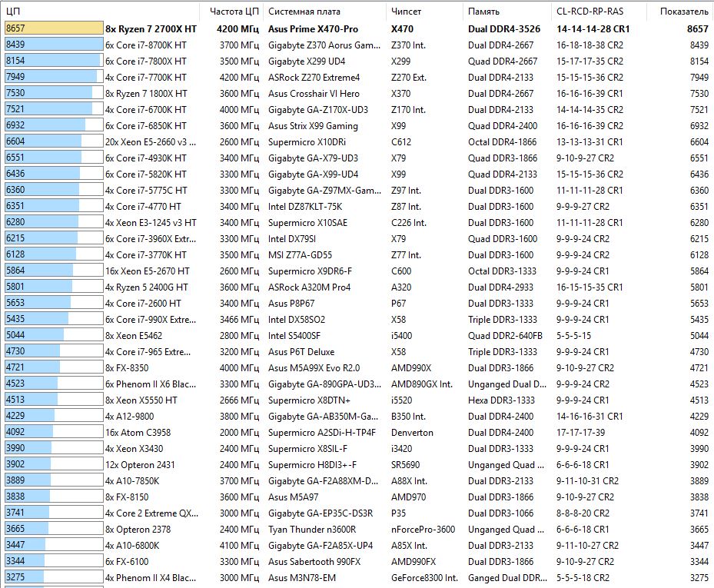
Task: Select the 4x Core i7-7700K HT entry
Action: [x=357, y=78]
